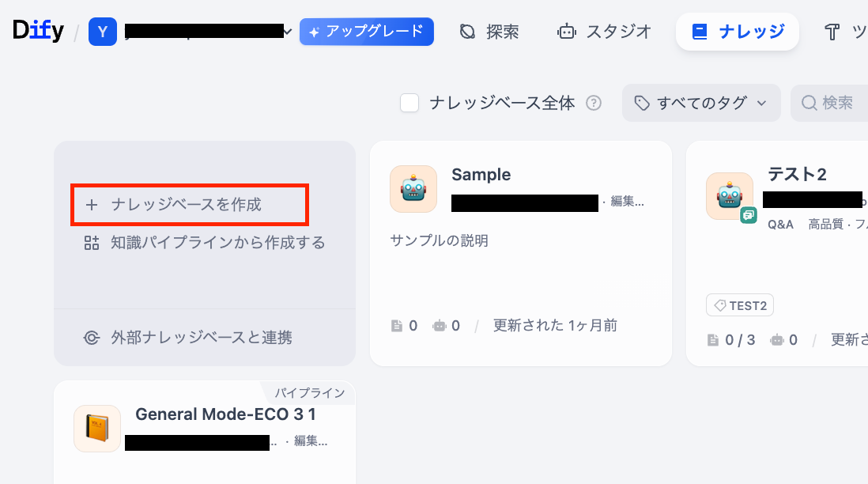868x484 pixels.
Task: Click the Y workspace avatar icon
Action: pyautogui.click(x=103, y=32)
